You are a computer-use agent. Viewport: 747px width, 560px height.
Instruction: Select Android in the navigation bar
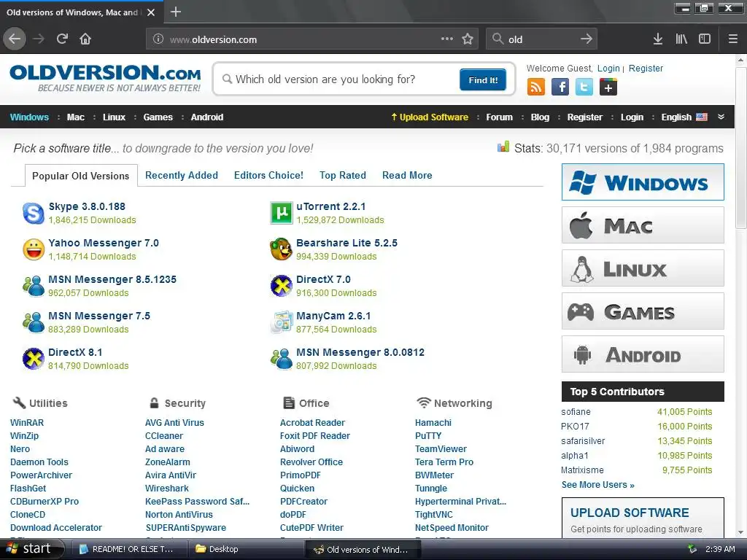click(x=206, y=117)
